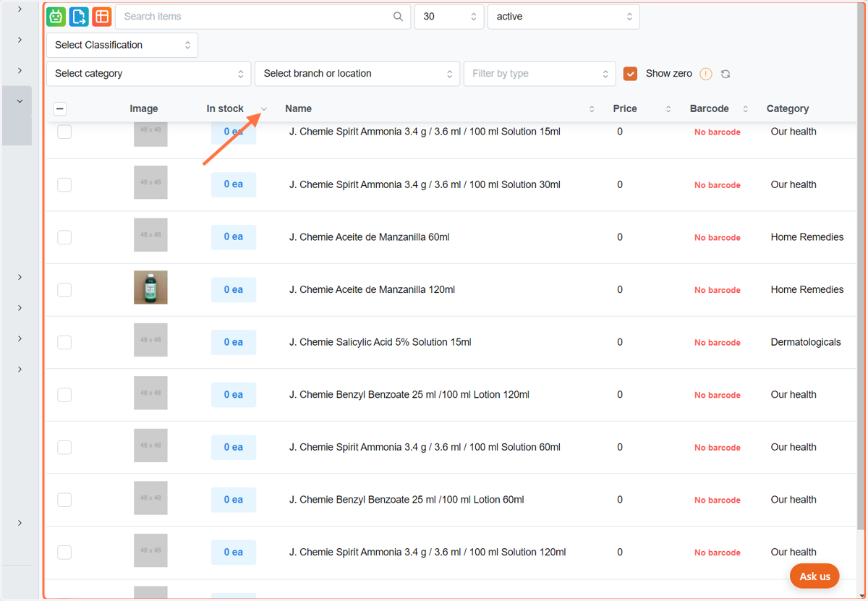
Task: Click the refresh icon next to Show zero
Action: click(x=726, y=74)
